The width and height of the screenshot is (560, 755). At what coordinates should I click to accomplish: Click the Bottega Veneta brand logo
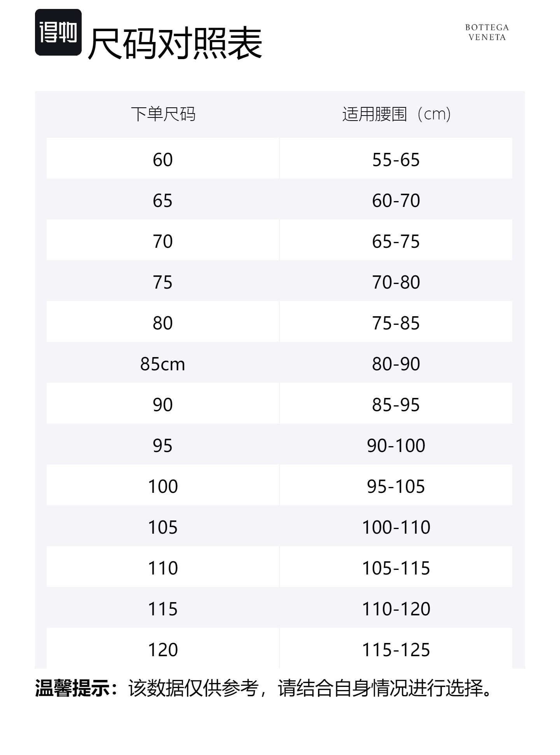pos(487,32)
